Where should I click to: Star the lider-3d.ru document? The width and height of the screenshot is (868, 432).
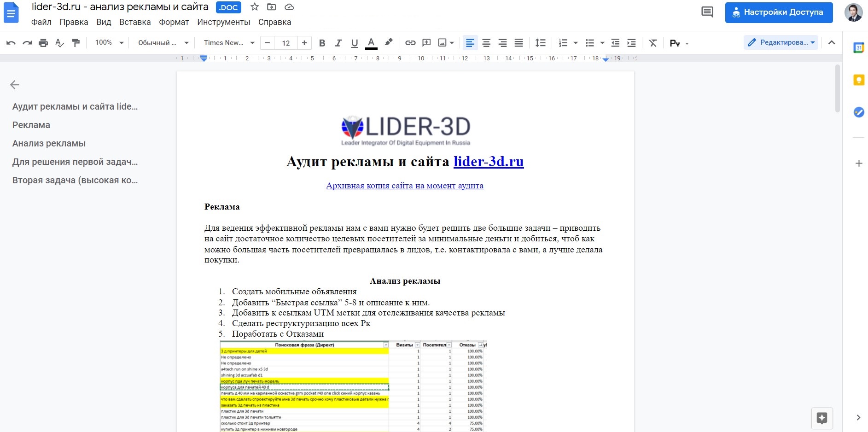coord(254,7)
